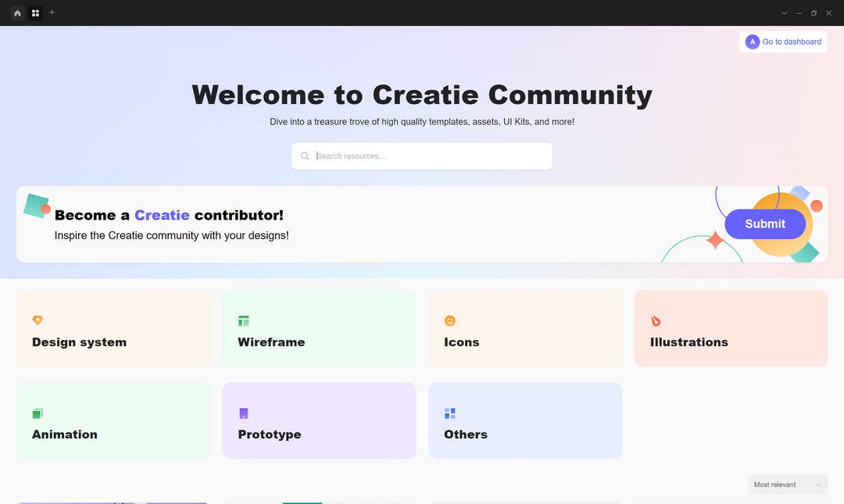Viewport: 844px width, 504px height.
Task: Open a new tab with the plus button
Action: (x=52, y=13)
